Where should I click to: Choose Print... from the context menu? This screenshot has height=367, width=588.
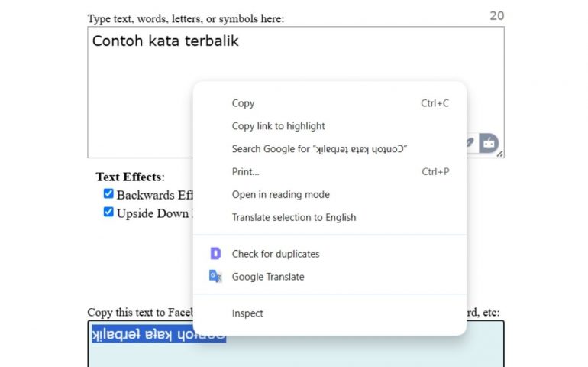click(x=245, y=172)
